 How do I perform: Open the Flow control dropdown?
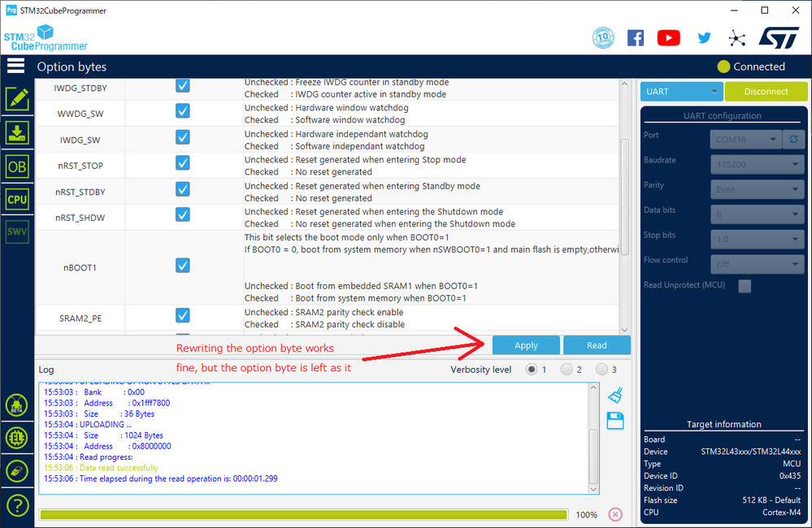pos(757,264)
